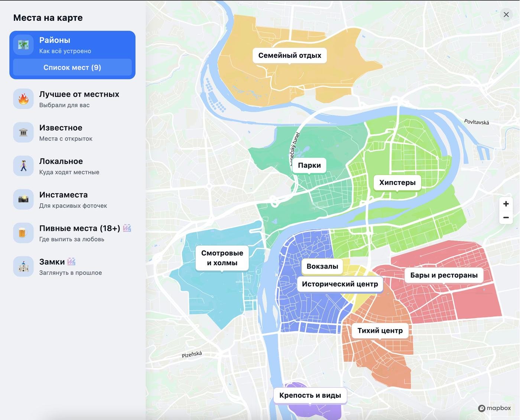This screenshot has height=420, width=520.
Task: Open the camera icon for Инстаместа
Action: pyautogui.click(x=23, y=199)
